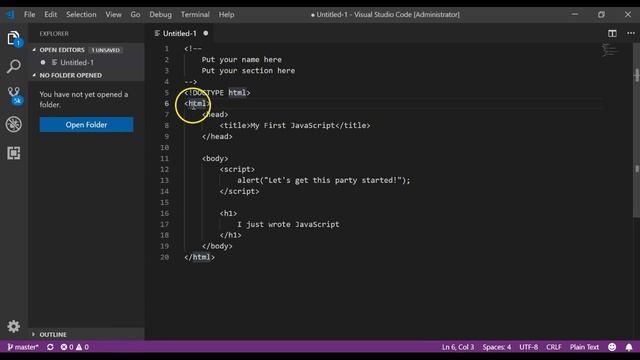
Task: Open the Source Control view icon
Action: pyautogui.click(x=14, y=95)
